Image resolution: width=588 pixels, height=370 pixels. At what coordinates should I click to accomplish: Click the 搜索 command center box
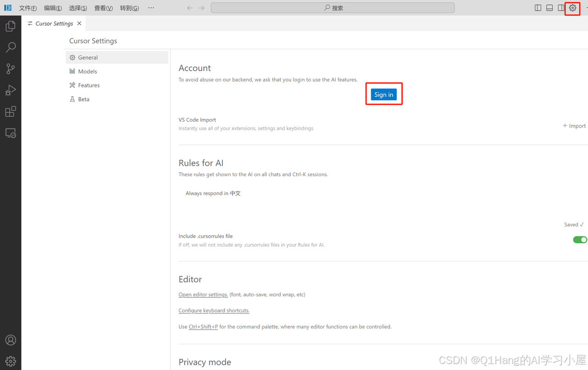333,8
